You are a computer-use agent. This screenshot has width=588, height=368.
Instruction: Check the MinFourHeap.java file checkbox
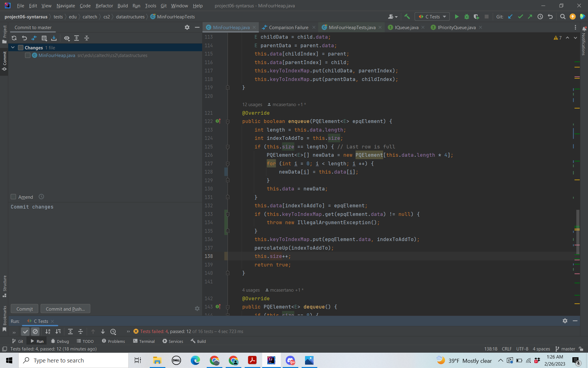pyautogui.click(x=28, y=55)
